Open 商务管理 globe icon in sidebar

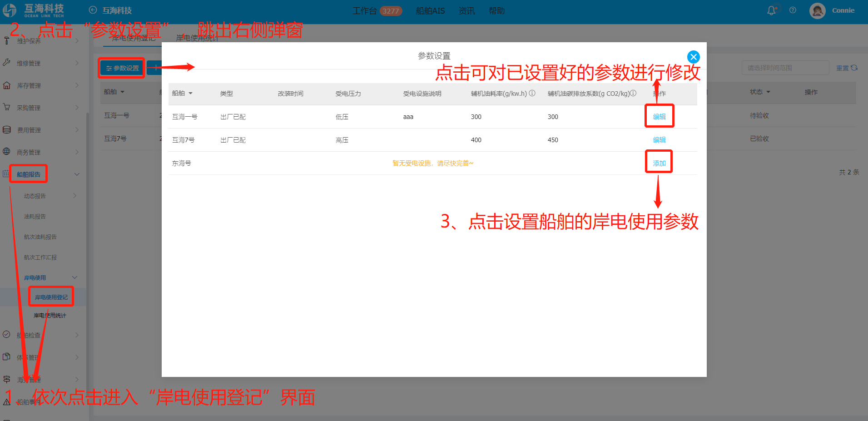coord(6,152)
